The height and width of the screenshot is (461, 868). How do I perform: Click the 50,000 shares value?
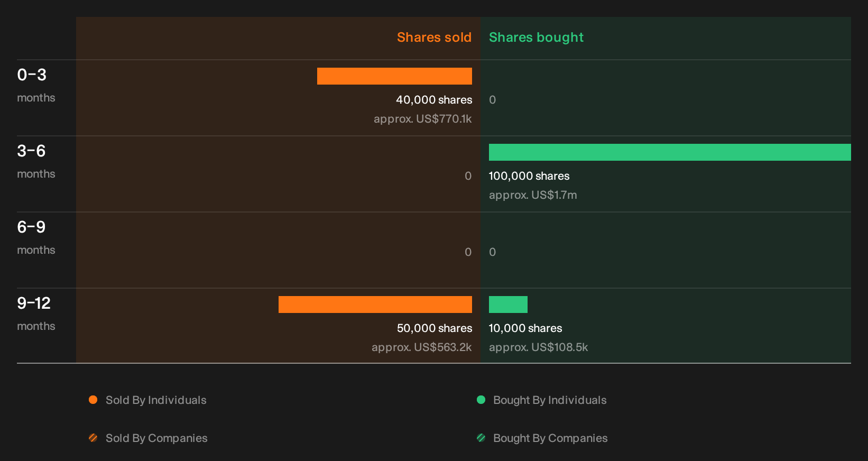coord(435,328)
